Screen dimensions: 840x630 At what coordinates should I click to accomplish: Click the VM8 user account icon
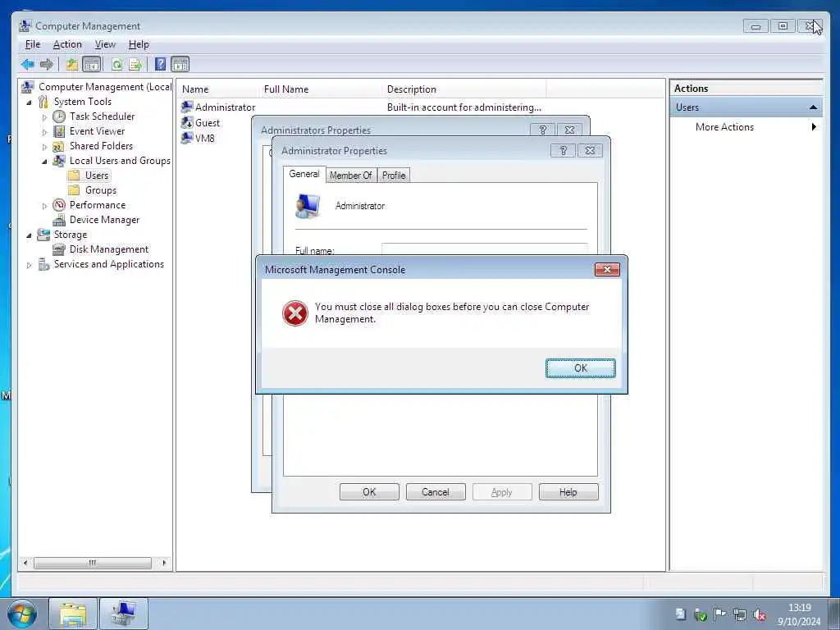187,138
